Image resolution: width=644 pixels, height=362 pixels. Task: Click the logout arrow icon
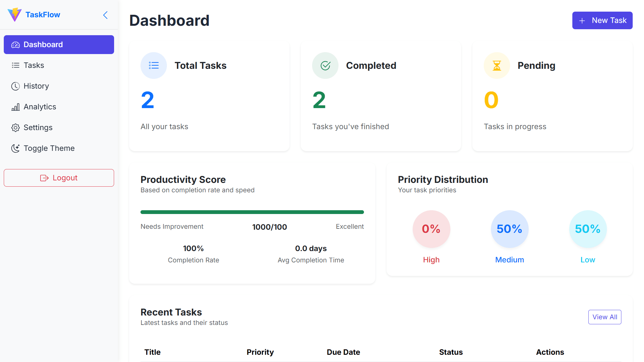[x=44, y=178]
